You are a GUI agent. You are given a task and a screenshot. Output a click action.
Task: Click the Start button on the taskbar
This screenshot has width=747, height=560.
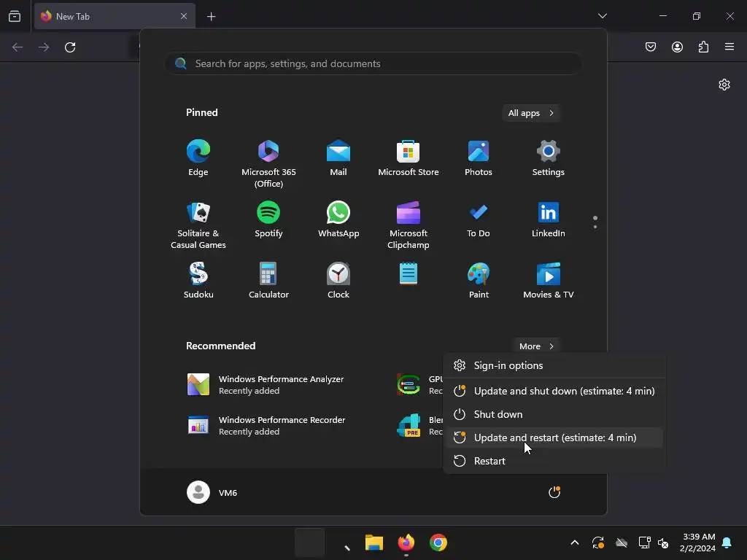coord(309,542)
